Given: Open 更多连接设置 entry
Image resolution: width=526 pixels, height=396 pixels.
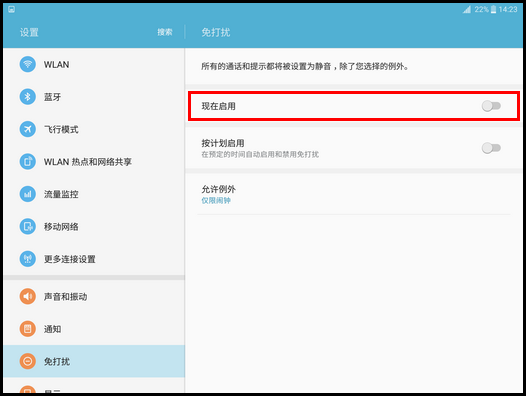Looking at the screenshot, I should (94, 259).
